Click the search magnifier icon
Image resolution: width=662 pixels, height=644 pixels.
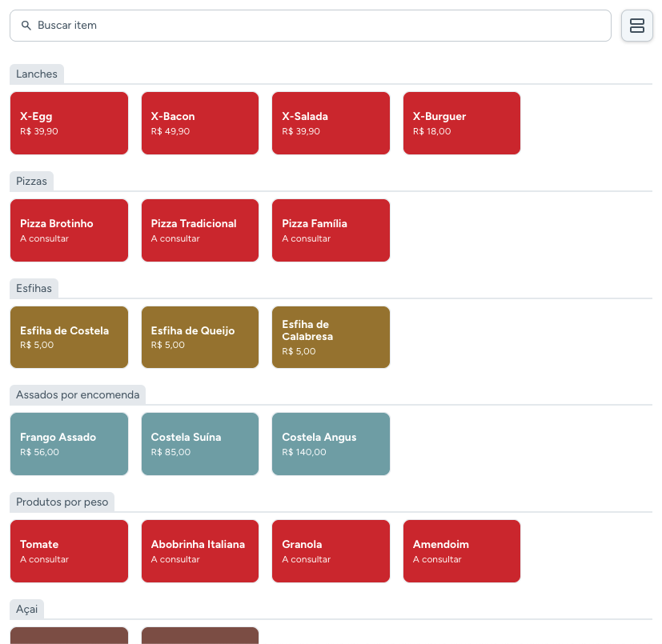[26, 26]
